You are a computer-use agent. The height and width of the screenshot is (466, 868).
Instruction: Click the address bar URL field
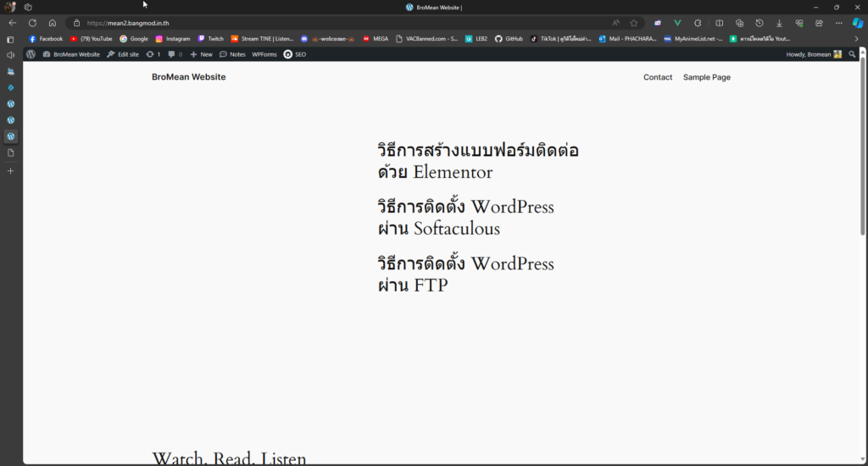click(339, 23)
